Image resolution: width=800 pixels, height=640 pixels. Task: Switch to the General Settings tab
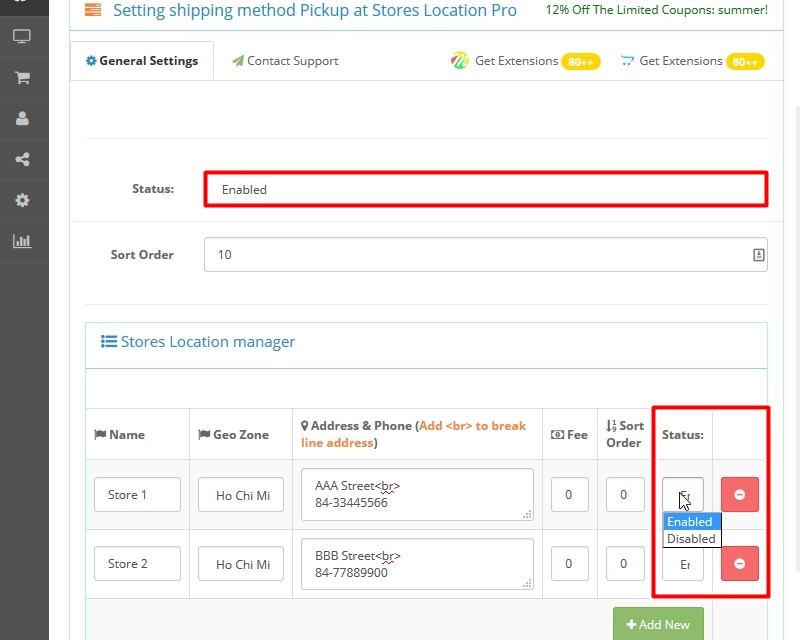142,61
